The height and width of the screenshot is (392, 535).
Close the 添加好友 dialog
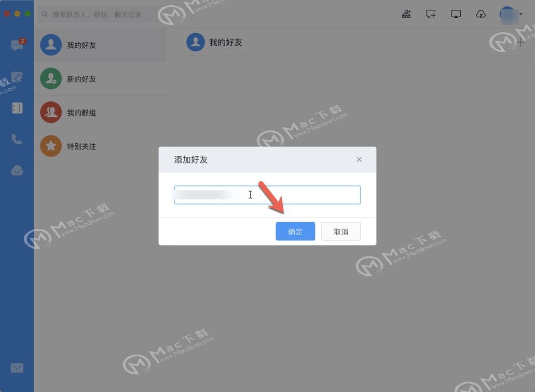(359, 159)
